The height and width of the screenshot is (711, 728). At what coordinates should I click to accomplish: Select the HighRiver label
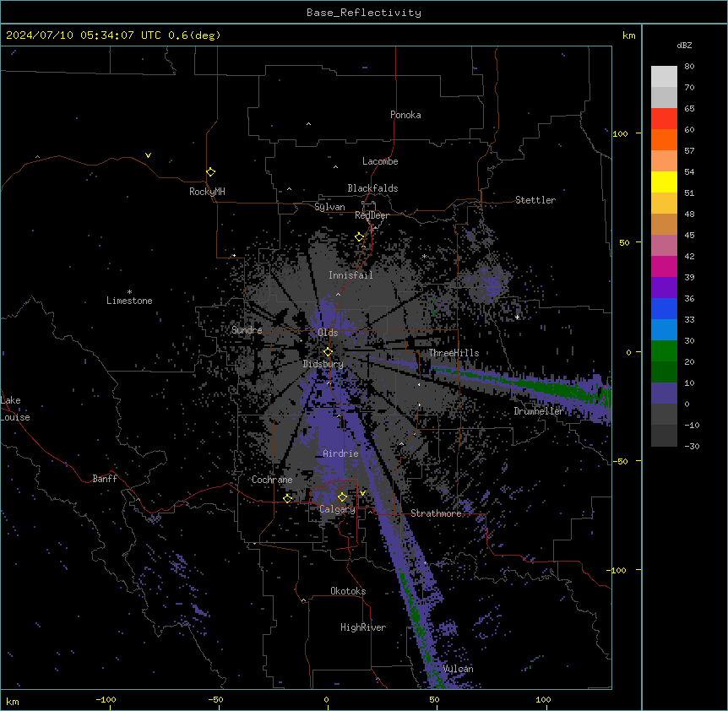pos(363,627)
